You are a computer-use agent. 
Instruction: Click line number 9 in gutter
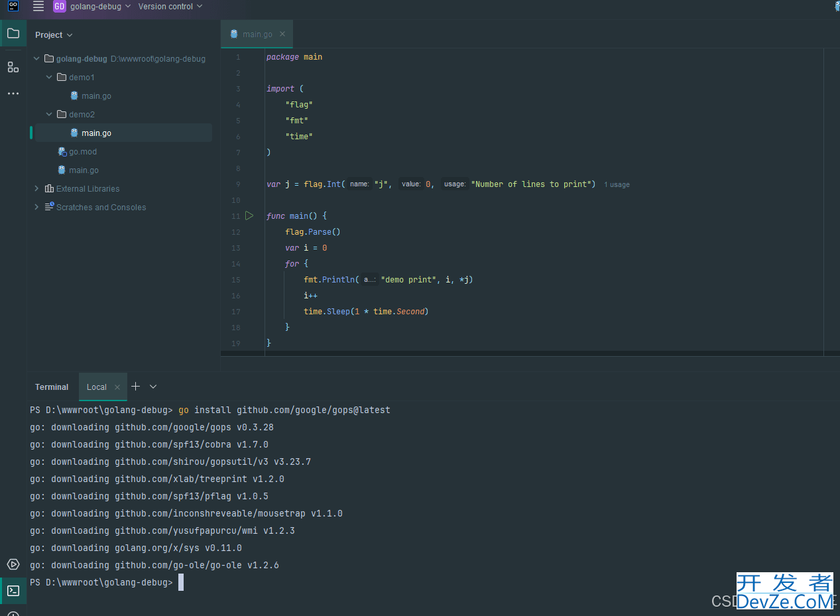coord(237,184)
